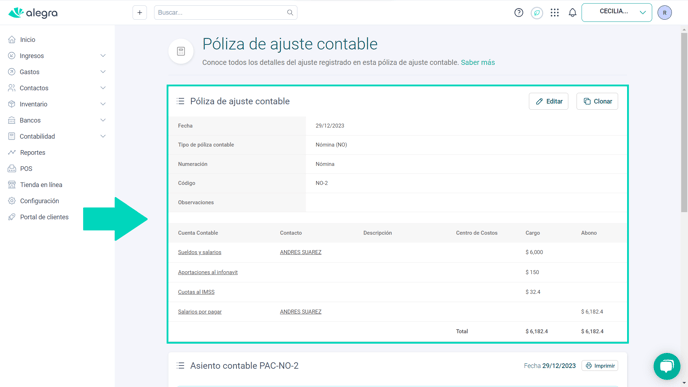688x387 pixels.
Task: Click the Tipo de póliza value Nómina (NO)
Action: click(x=331, y=145)
